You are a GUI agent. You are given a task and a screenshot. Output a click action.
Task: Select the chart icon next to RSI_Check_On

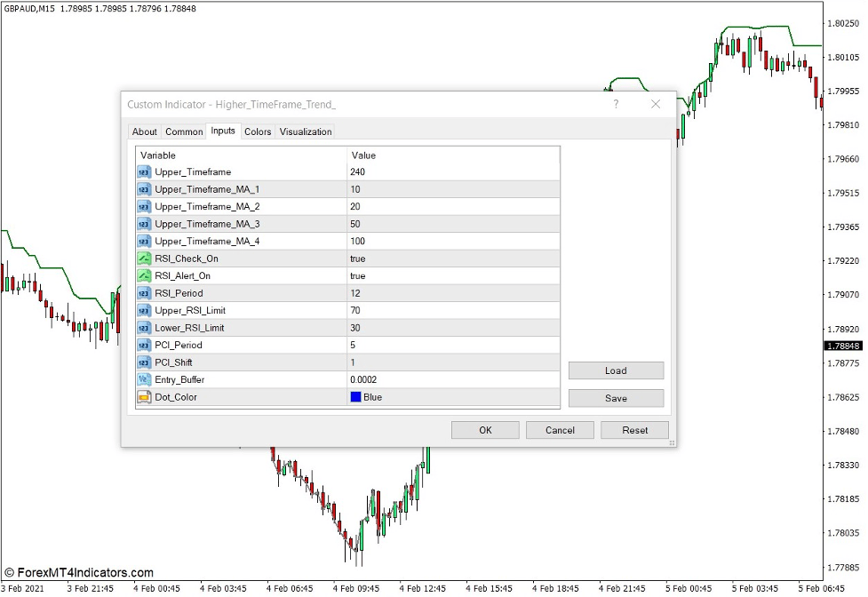(144, 259)
